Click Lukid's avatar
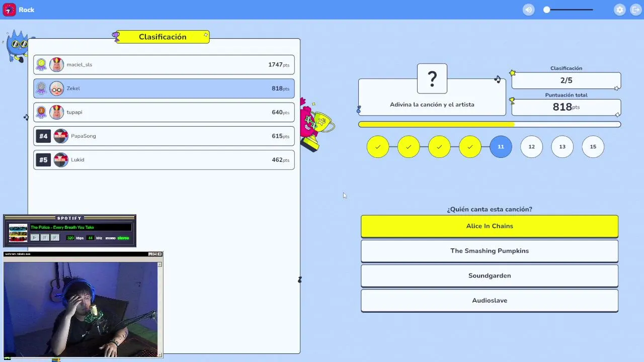 pyautogui.click(x=61, y=160)
